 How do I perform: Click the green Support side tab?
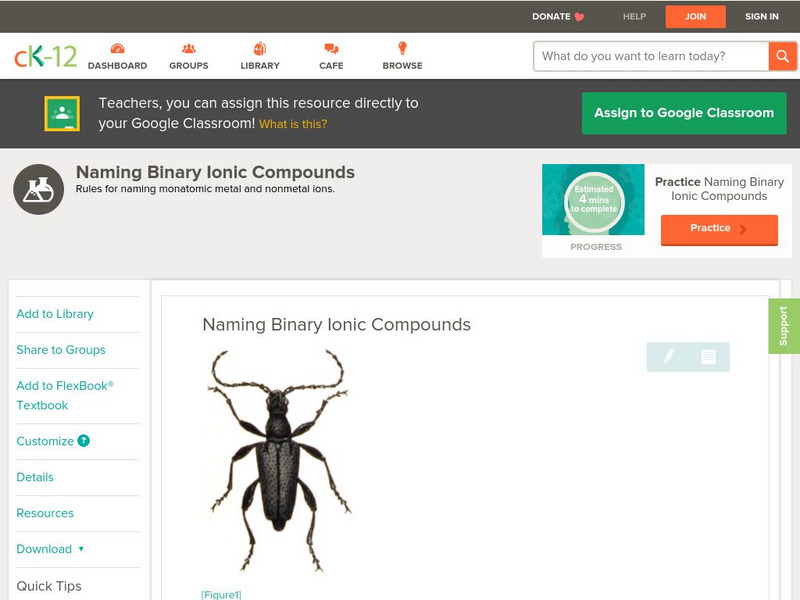784,326
